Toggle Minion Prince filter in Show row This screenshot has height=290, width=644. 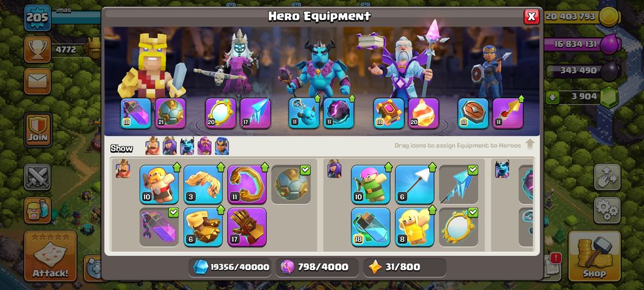point(187,146)
